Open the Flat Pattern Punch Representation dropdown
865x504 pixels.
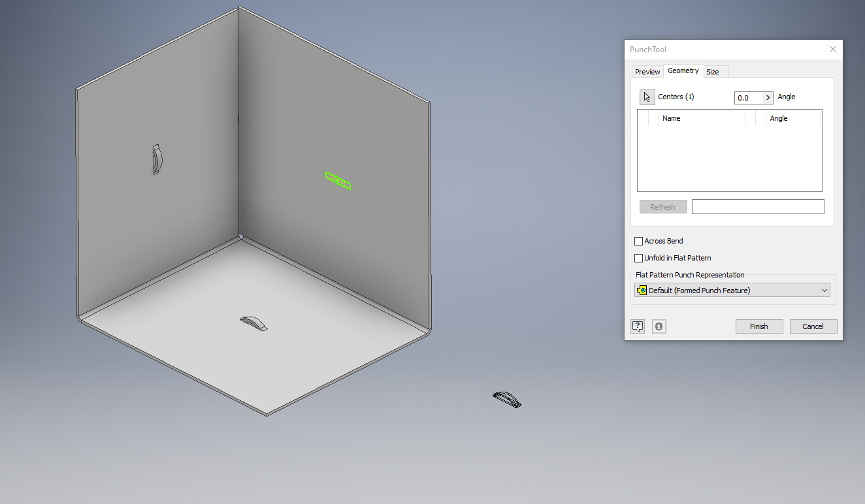tap(823, 290)
